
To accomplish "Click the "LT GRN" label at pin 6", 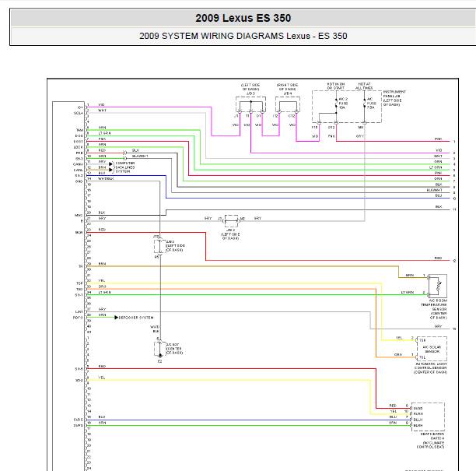I will [104, 133].
